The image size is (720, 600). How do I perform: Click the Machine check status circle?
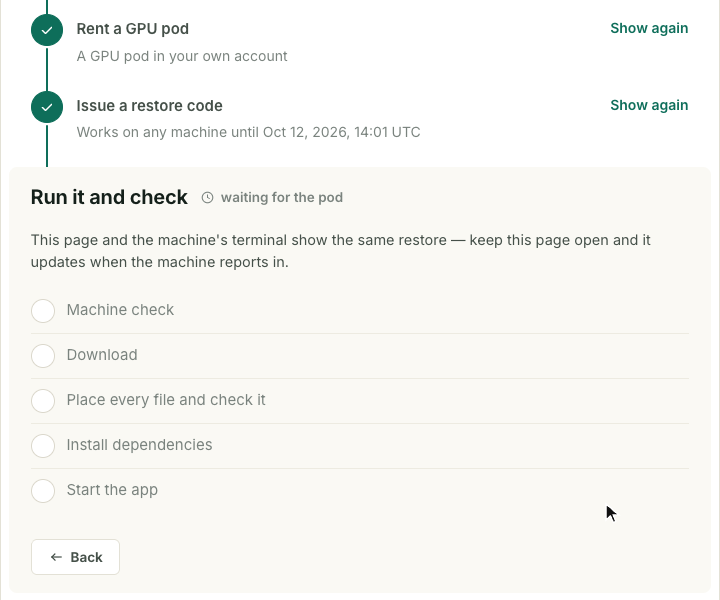pyautogui.click(x=43, y=311)
